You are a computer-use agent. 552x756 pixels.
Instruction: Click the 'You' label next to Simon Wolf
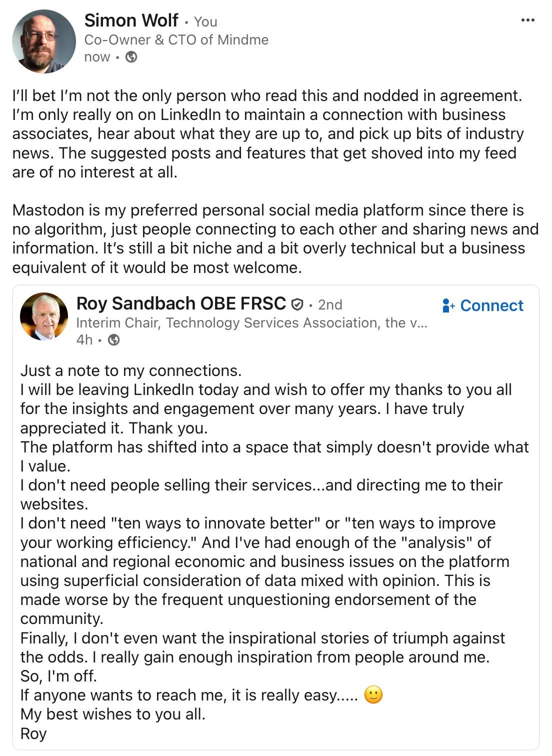[205, 22]
